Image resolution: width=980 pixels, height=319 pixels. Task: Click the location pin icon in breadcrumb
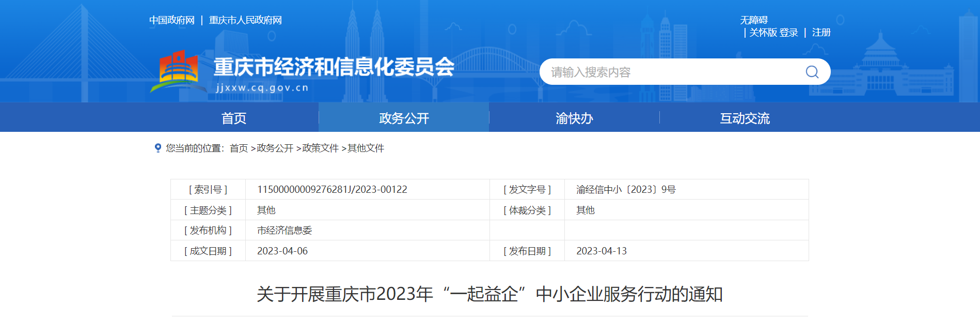[158, 148]
